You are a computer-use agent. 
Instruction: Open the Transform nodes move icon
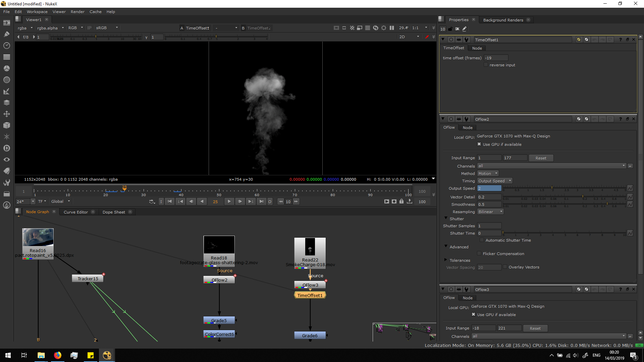[x=6, y=114]
